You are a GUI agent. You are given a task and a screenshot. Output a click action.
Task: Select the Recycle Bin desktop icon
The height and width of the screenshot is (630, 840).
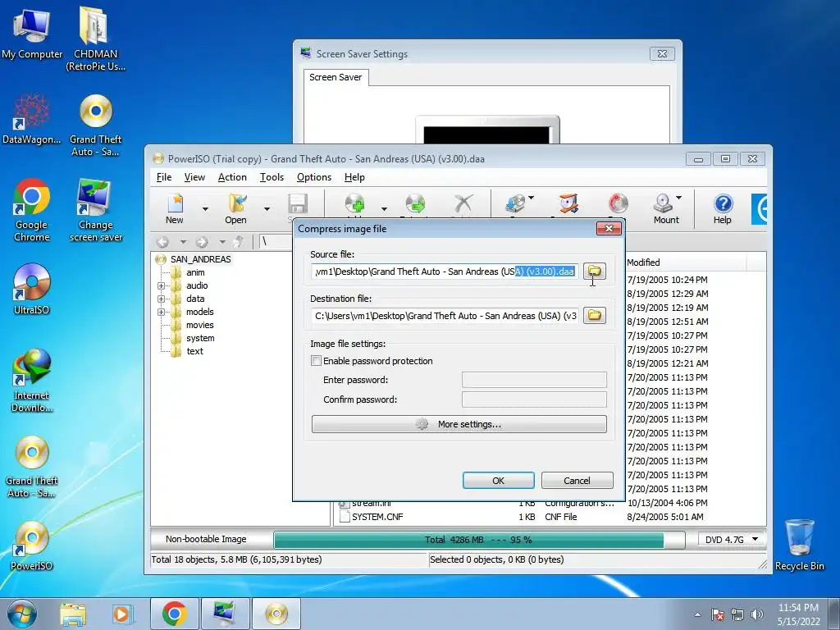pyautogui.click(x=799, y=546)
